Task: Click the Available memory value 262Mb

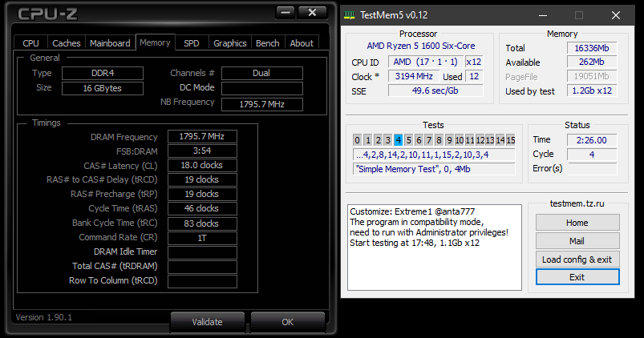Action: 592,62
